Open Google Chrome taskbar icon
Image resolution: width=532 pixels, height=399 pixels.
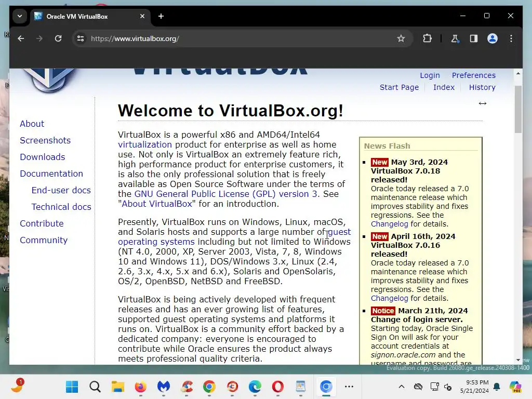(x=209, y=387)
